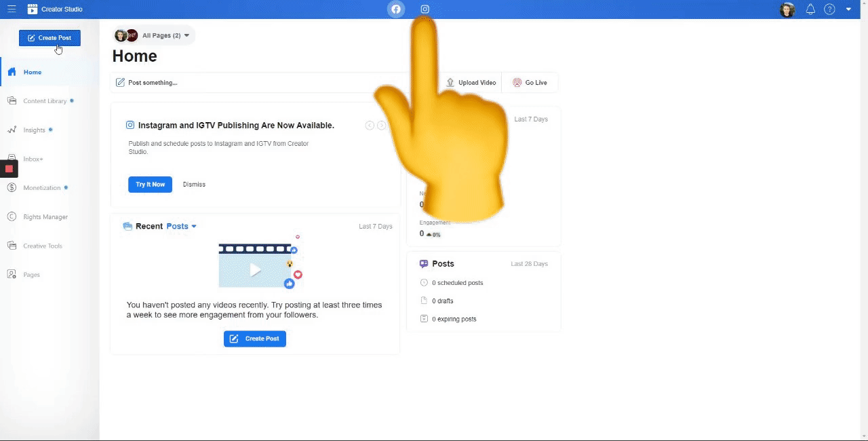Viewport: 868px width, 441px height.
Task: Click the red record square icon
Action: [9, 168]
